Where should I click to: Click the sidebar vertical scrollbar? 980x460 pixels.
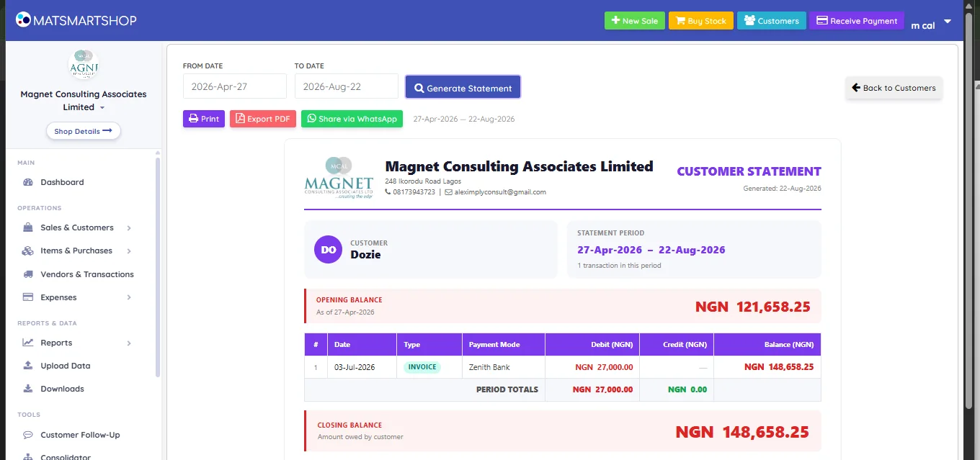[158, 266]
